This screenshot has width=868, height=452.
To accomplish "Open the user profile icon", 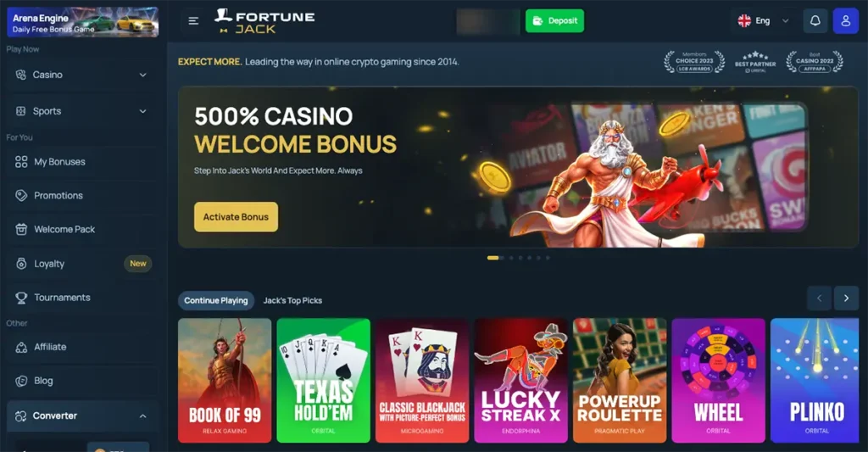I will pyautogui.click(x=845, y=21).
